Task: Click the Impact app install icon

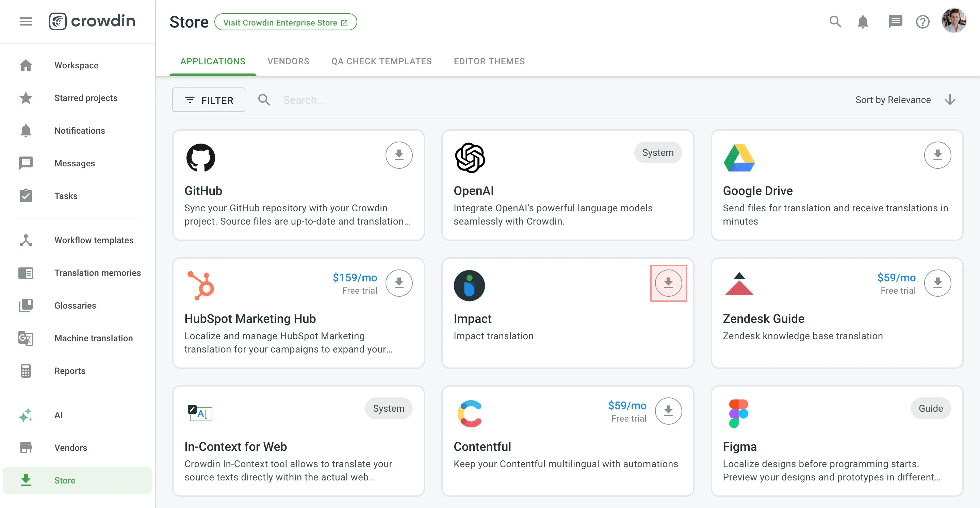Action: click(x=668, y=283)
